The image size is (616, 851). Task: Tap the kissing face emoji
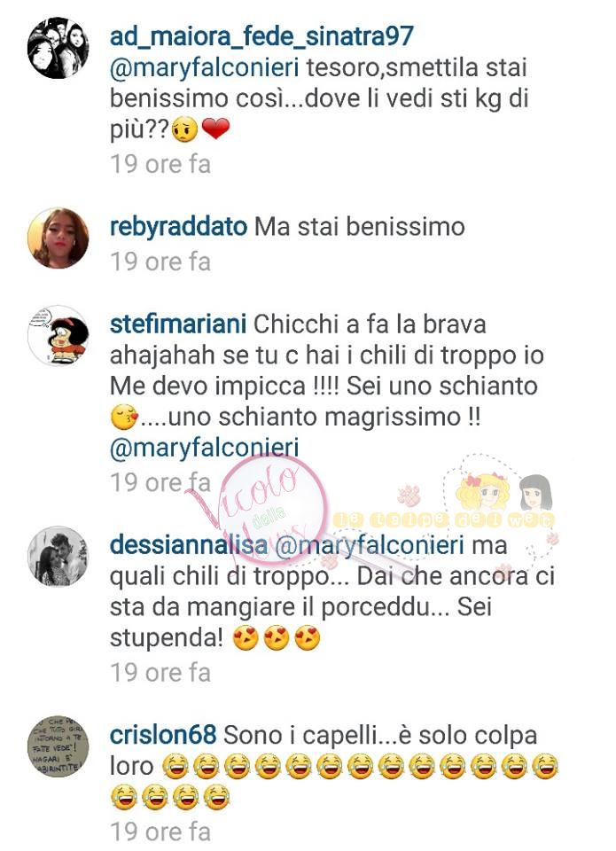coord(124,418)
